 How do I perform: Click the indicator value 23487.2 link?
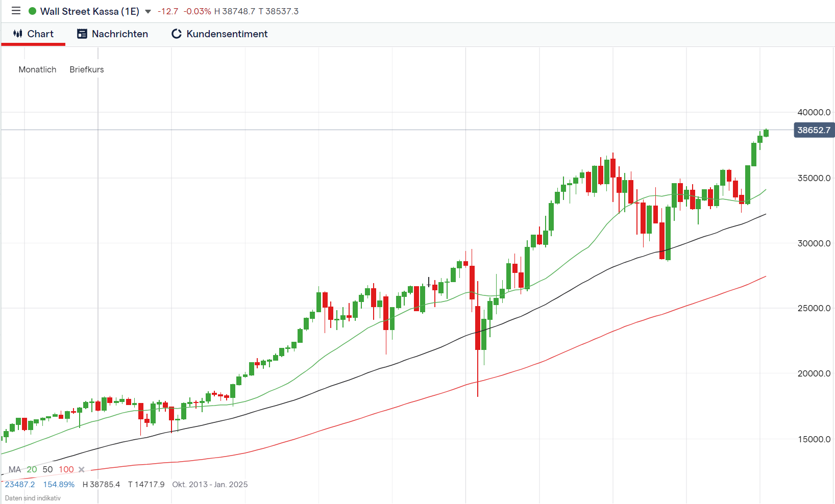pos(19,484)
